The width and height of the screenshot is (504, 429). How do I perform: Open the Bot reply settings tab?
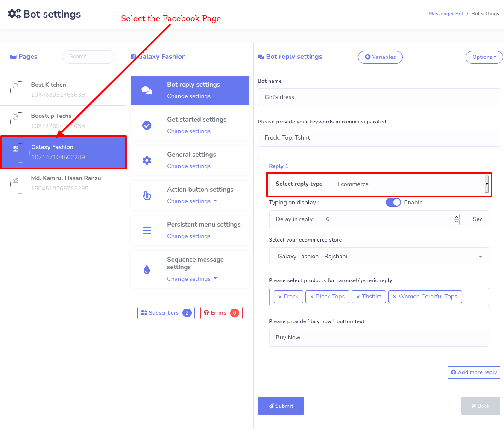[x=190, y=90]
